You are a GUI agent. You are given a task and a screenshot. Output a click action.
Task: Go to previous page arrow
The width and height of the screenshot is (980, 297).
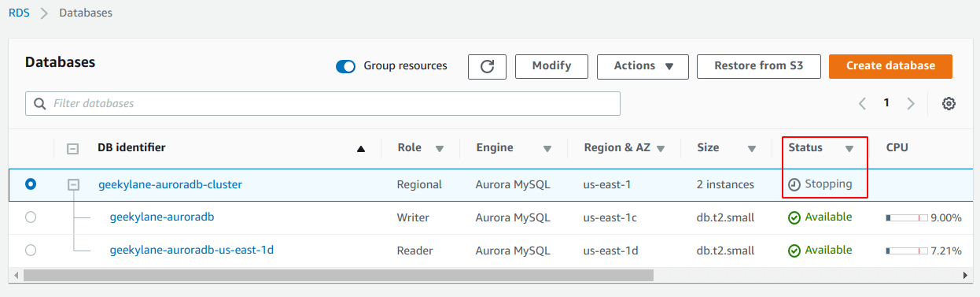[x=862, y=103]
